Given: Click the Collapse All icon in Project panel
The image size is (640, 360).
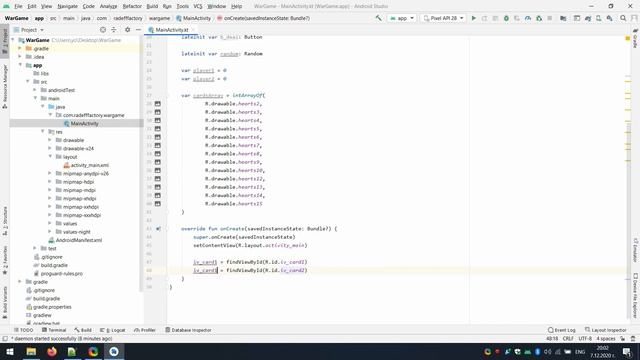Looking at the screenshot, I should 114,30.
